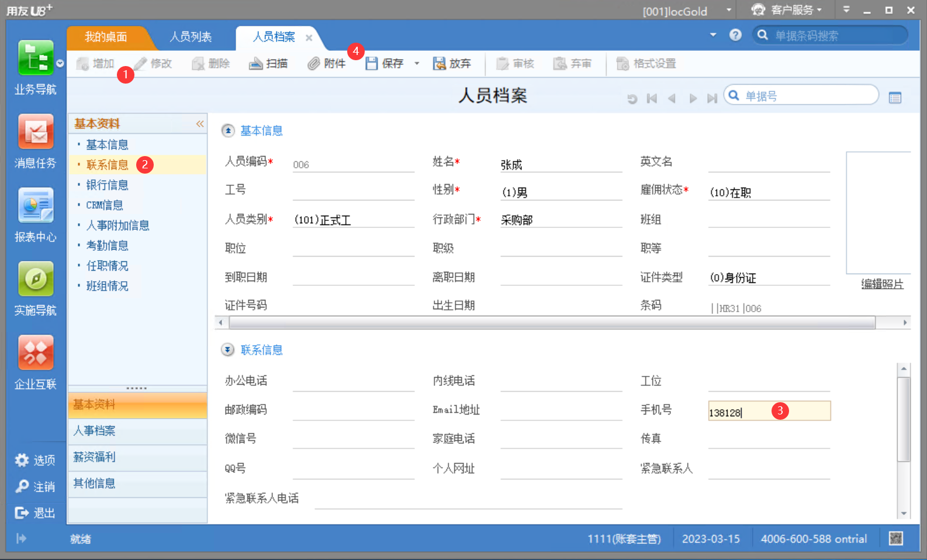Screen dimensions: 927x560
Task: Open the tab list dropdown arrow
Action: pyautogui.click(x=713, y=35)
